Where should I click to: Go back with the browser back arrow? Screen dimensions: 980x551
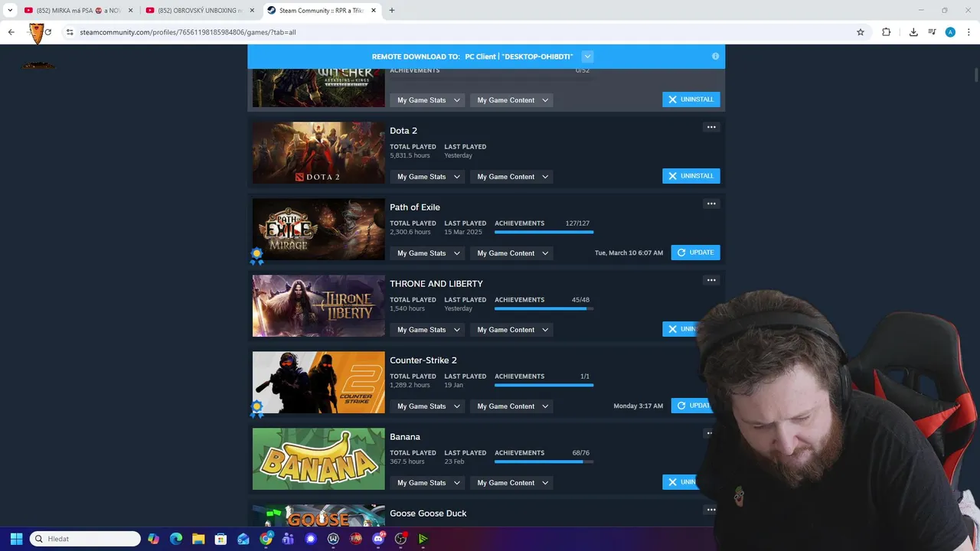pyautogui.click(x=11, y=32)
